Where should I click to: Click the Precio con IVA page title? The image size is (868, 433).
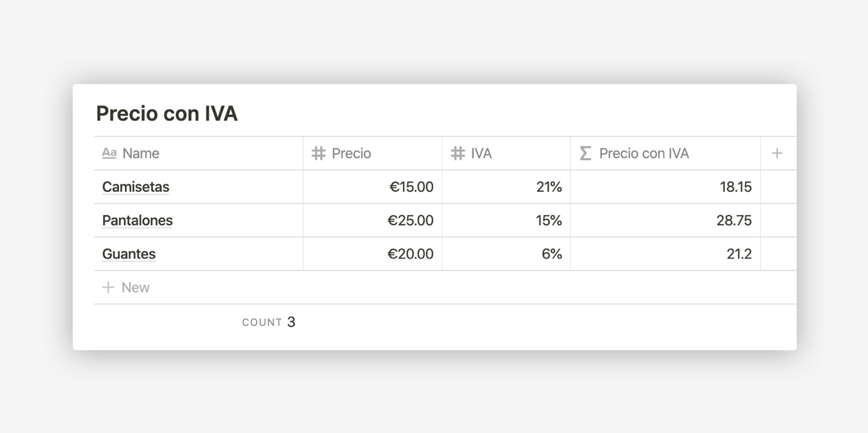(x=167, y=113)
